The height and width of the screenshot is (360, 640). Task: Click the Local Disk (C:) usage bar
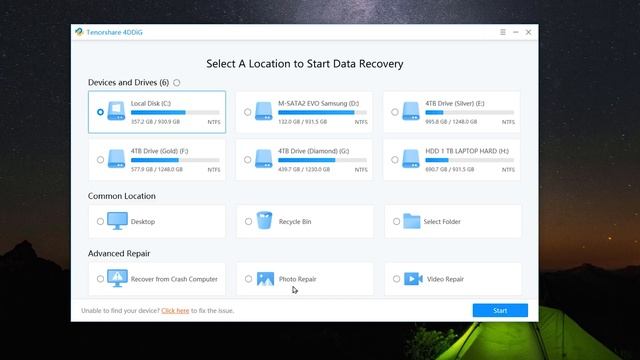(x=175, y=112)
